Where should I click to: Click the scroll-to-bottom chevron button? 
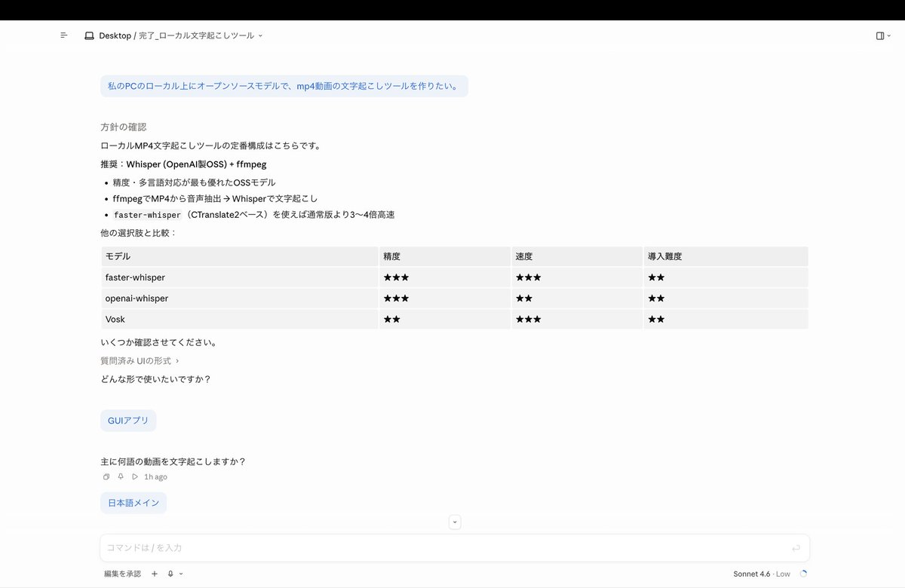(x=455, y=522)
